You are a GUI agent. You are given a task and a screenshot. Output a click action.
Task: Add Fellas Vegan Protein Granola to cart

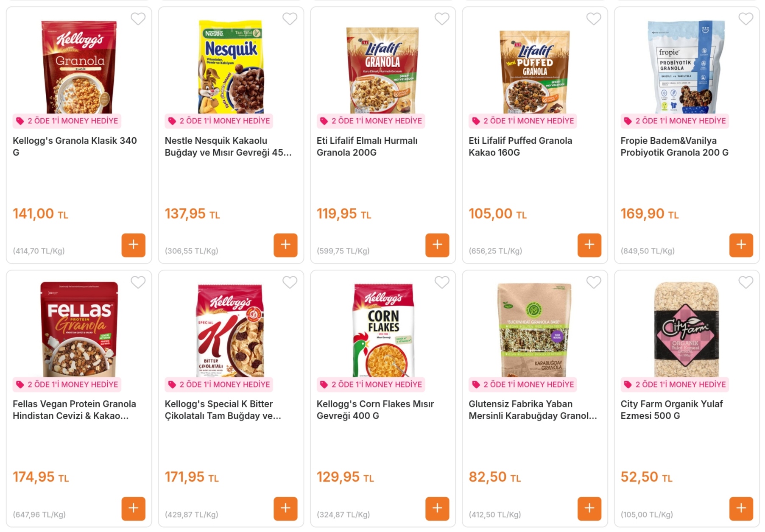pos(133,508)
